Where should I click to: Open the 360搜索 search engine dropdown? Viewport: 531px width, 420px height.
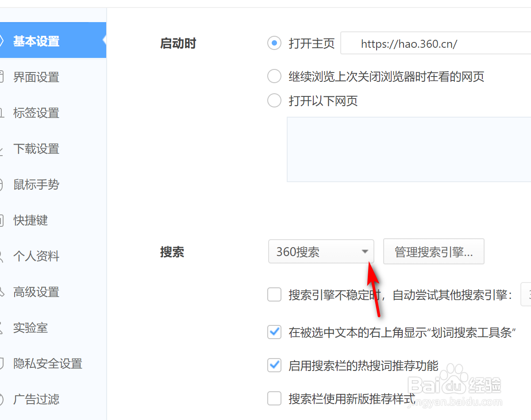[x=321, y=252]
